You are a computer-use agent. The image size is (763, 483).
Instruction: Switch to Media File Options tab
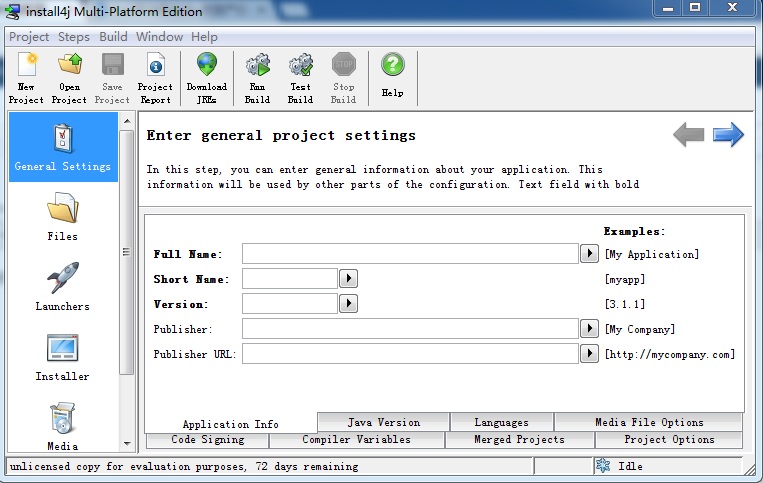tap(649, 422)
